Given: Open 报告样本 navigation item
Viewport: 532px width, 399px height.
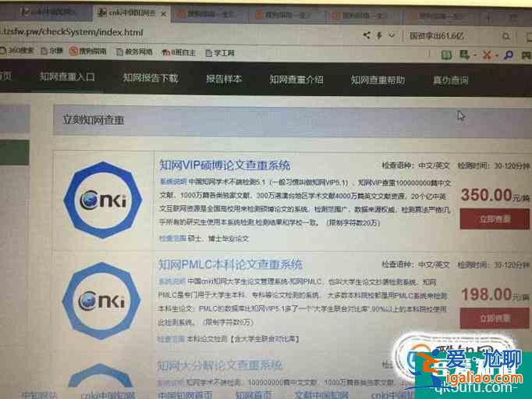Looking at the screenshot, I should pyautogui.click(x=224, y=79).
